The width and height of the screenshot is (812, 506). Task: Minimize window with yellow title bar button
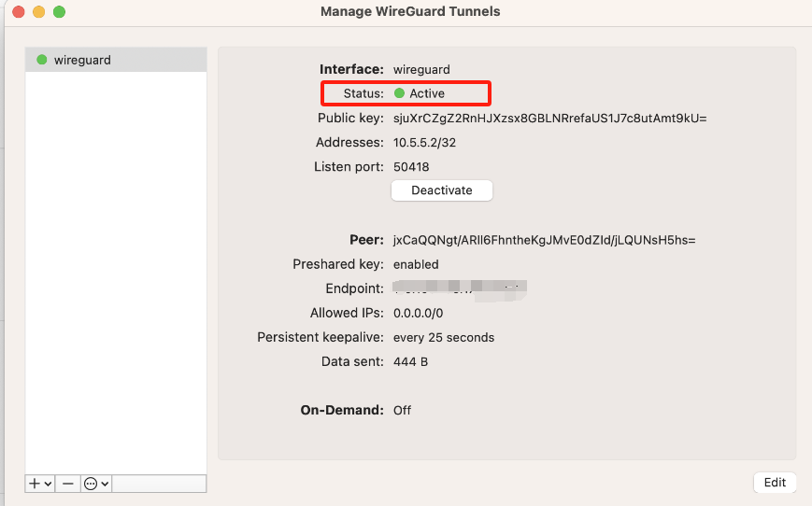tap(38, 12)
